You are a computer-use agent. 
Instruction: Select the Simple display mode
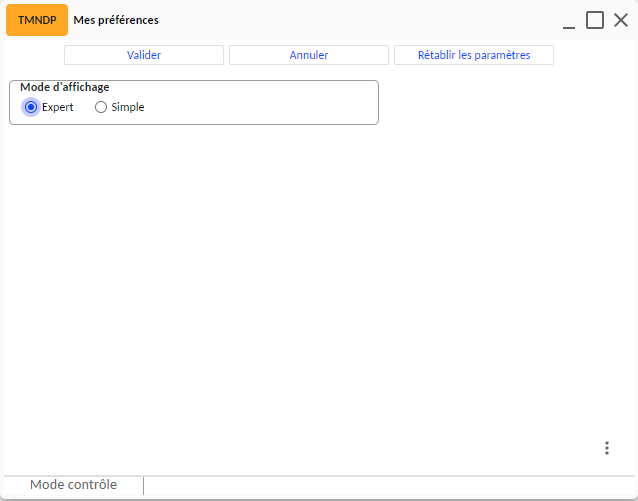point(101,107)
